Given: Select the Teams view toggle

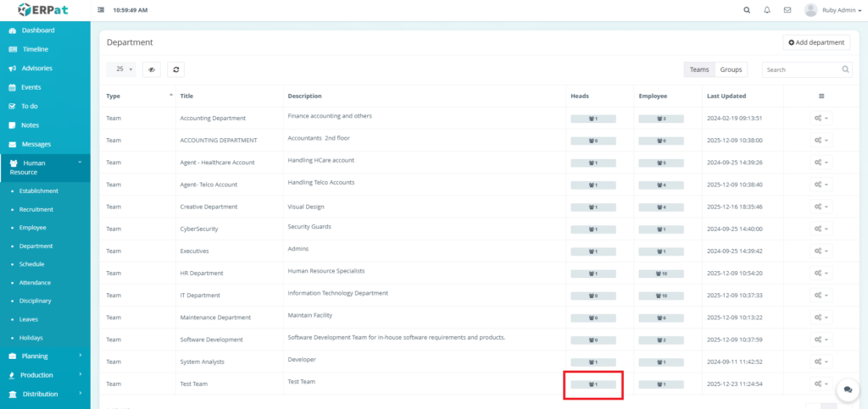Looking at the screenshot, I should click(699, 69).
